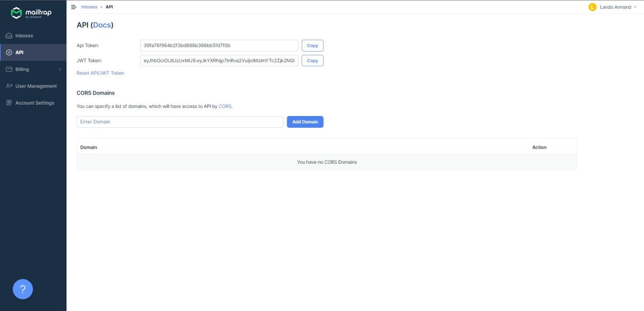The height and width of the screenshot is (311, 644).
Task: Open the Lando Armand account dropdown
Action: tap(614, 6)
